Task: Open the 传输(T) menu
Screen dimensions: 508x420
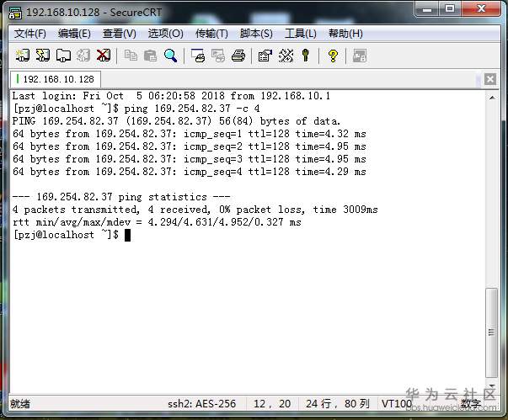Action: pos(211,34)
